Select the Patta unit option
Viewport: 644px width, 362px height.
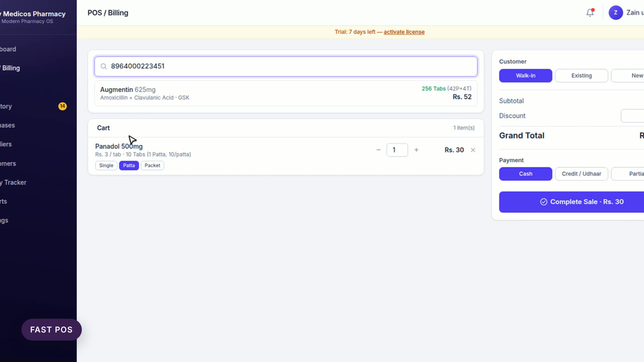point(129,165)
